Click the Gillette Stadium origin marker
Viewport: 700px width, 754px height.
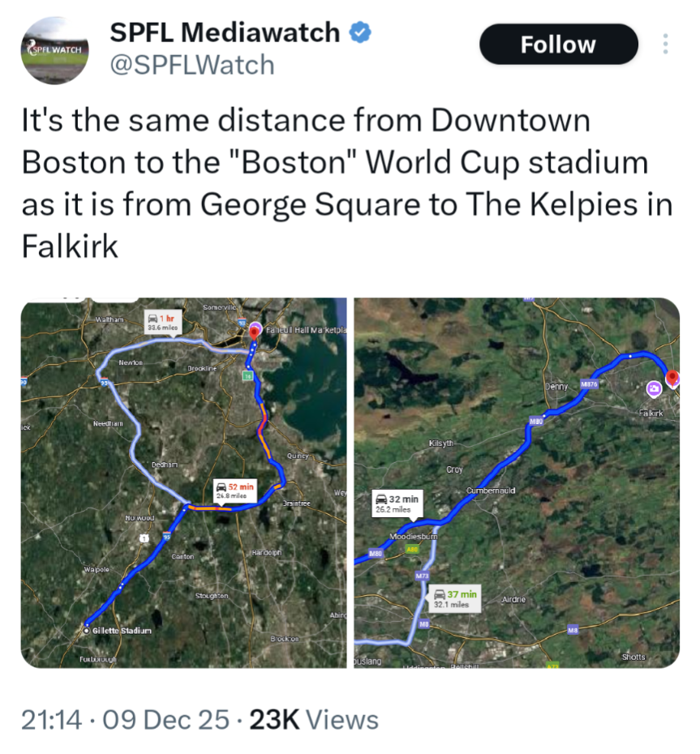click(86, 630)
